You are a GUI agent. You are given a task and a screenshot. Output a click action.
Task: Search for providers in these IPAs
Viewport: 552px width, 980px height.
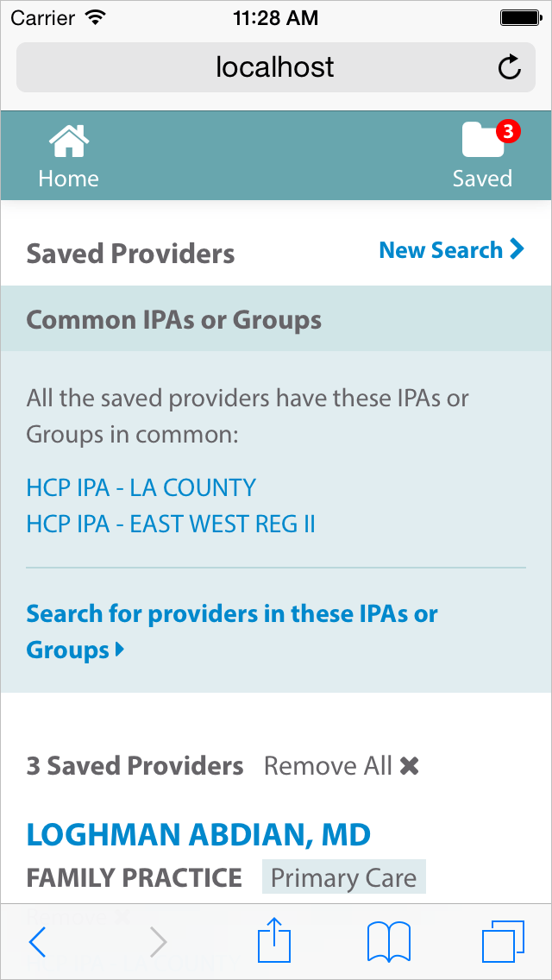pyautogui.click(x=231, y=614)
